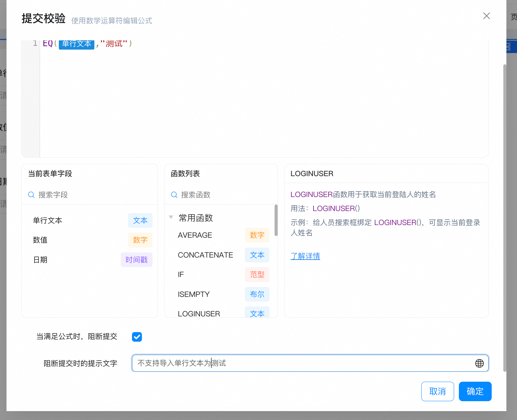Viewport: 517px width, 420px height.
Task: Open the 了解详情 link
Action: 305,256
